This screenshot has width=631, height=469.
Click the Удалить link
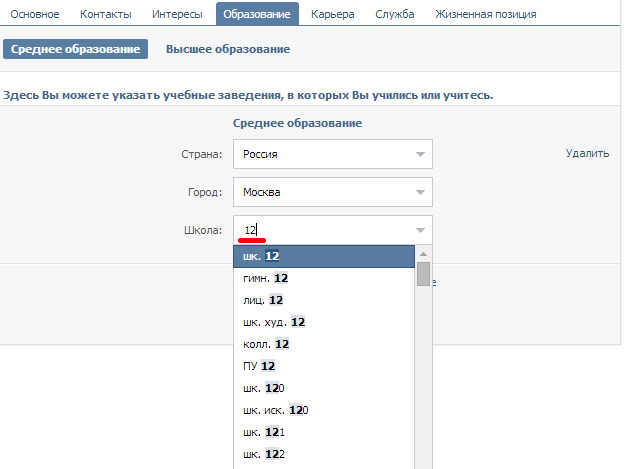[x=587, y=153]
